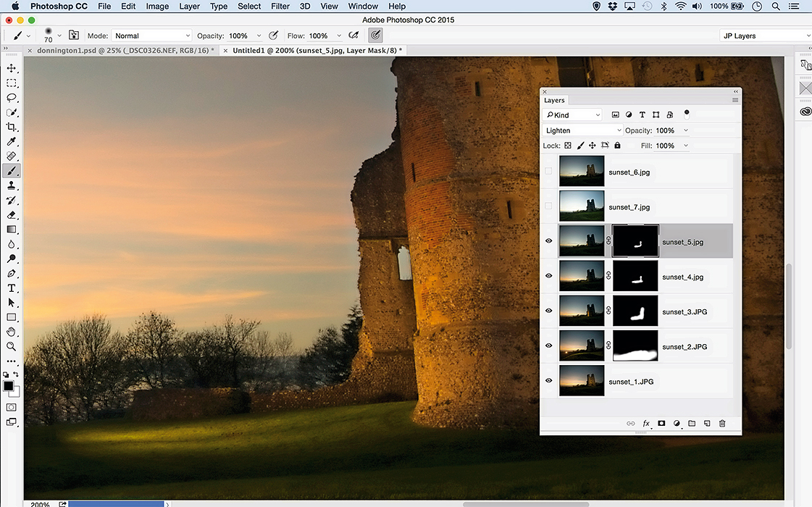This screenshot has height=507, width=812.
Task: Open the Layer menu
Action: (190, 7)
